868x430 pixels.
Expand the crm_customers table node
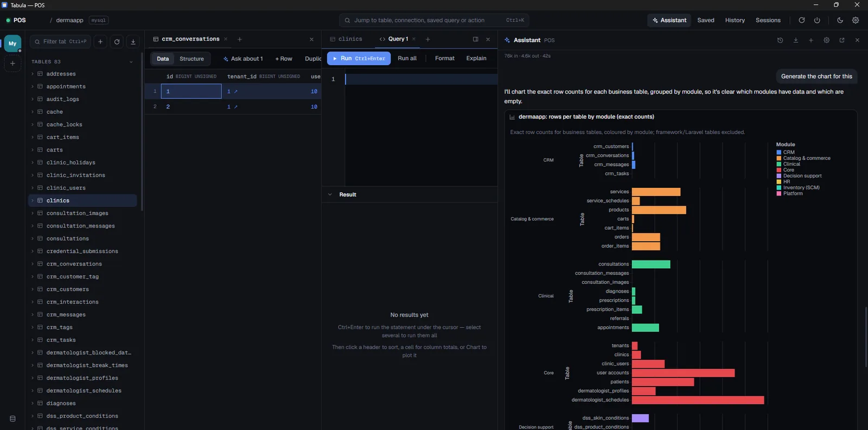pyautogui.click(x=33, y=289)
